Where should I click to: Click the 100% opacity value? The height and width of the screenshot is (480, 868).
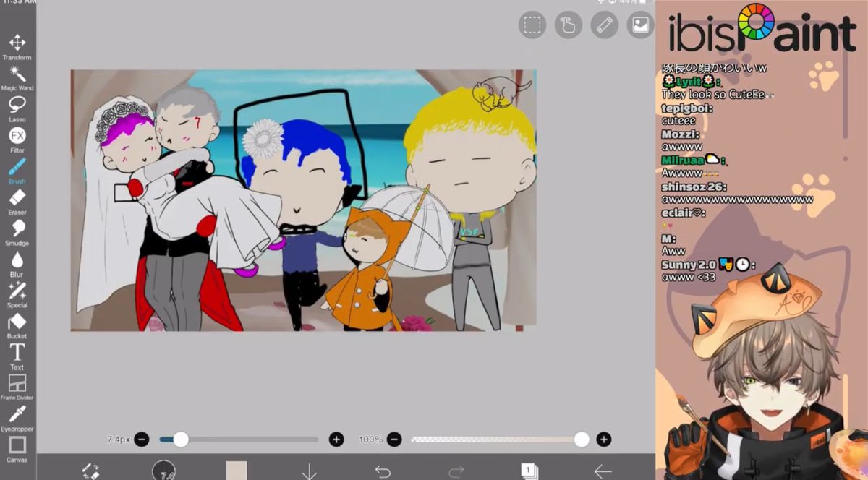point(370,439)
